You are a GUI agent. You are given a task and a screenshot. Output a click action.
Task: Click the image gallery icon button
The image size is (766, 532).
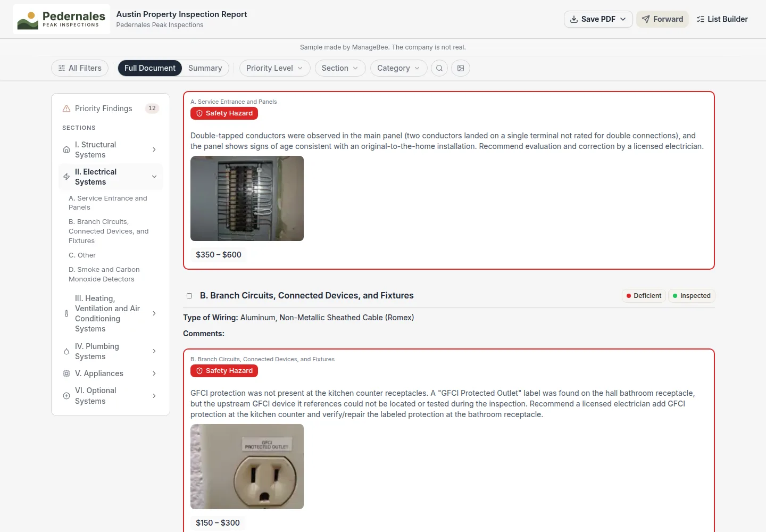461,68
